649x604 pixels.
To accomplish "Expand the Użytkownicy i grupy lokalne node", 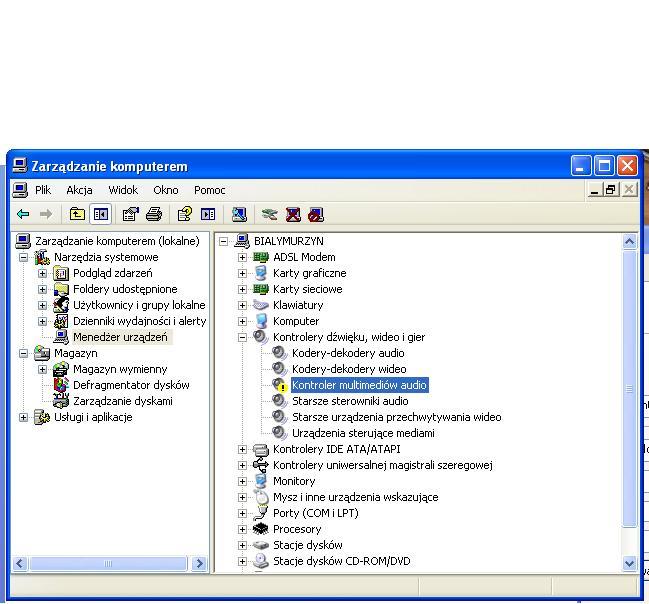I will pyautogui.click(x=42, y=306).
